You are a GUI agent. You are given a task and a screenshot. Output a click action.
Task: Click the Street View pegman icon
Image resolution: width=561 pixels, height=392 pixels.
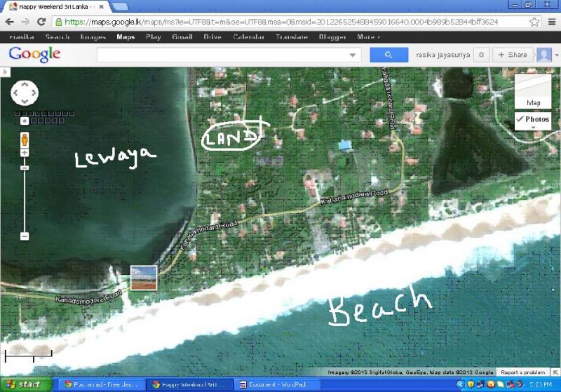click(x=24, y=138)
